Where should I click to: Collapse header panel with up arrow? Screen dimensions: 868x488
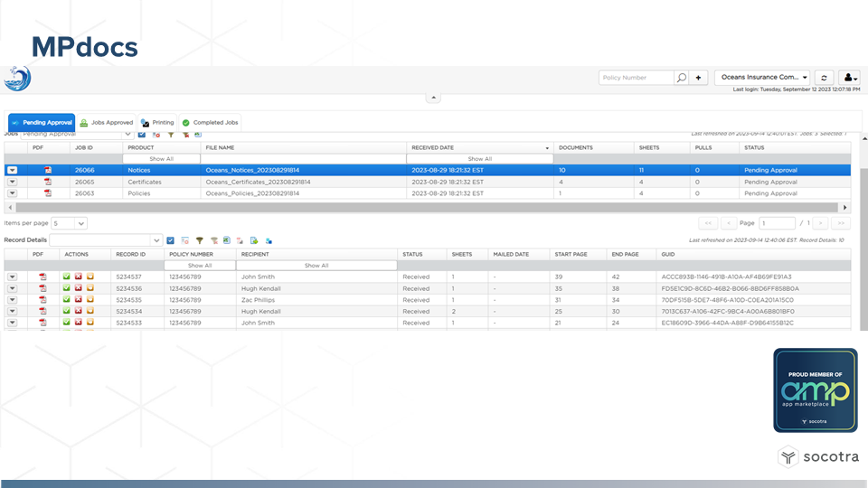point(433,98)
